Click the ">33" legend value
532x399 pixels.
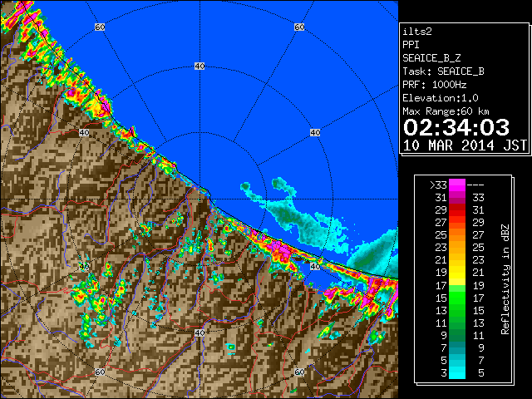pyautogui.click(x=438, y=185)
